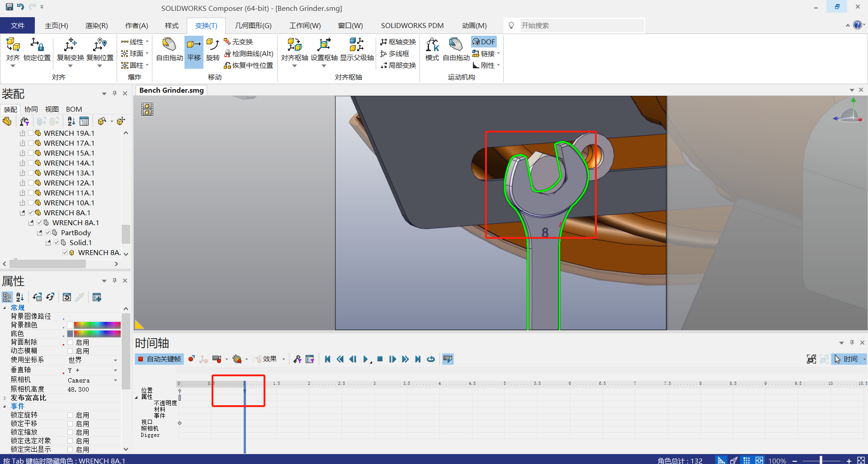
Task: Pick the 背景颜色 rainbow color swatch
Action: [x=97, y=325]
